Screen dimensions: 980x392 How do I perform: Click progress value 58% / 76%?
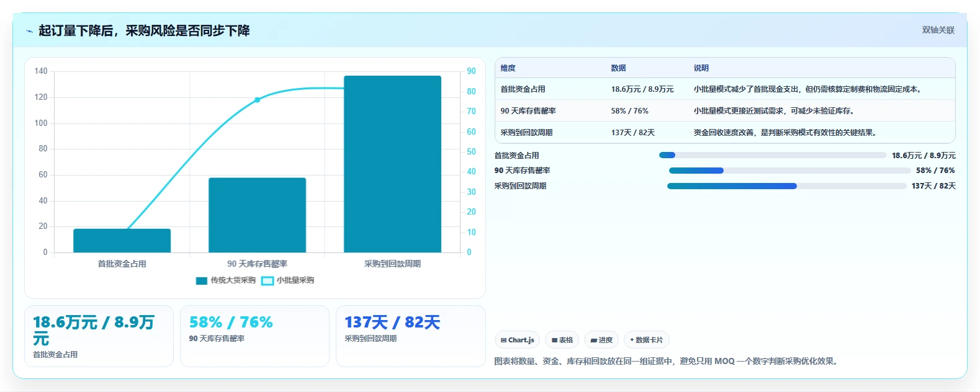[x=935, y=171]
